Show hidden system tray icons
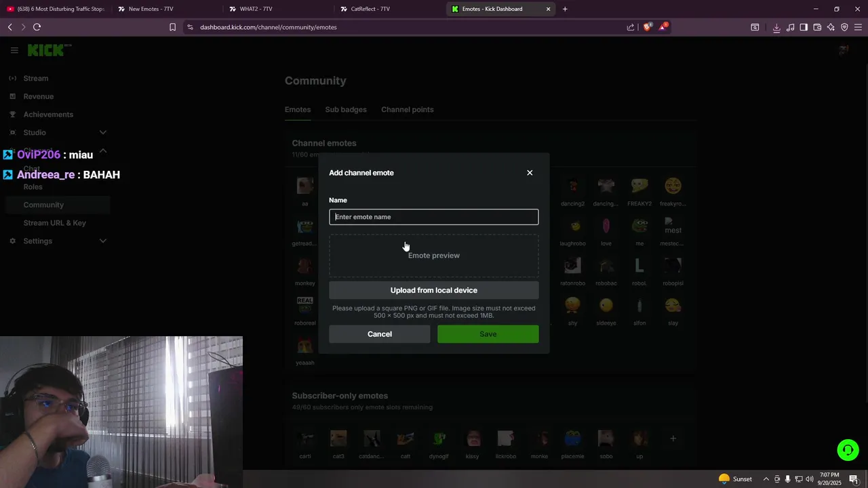The image size is (868, 488). pos(766,479)
